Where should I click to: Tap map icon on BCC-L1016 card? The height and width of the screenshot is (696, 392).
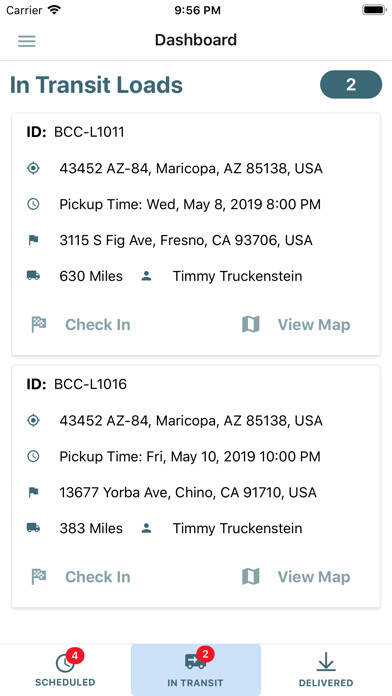coord(251,577)
